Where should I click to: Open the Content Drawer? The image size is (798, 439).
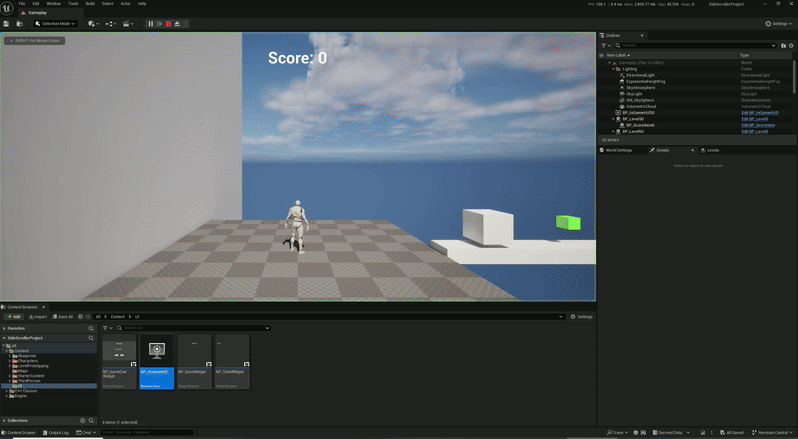tap(18, 433)
